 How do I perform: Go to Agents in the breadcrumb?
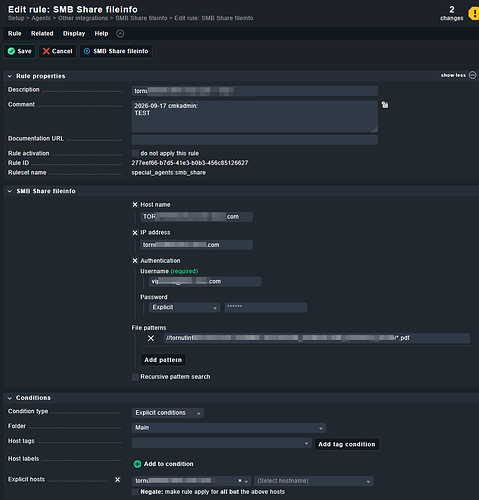pyautogui.click(x=41, y=18)
